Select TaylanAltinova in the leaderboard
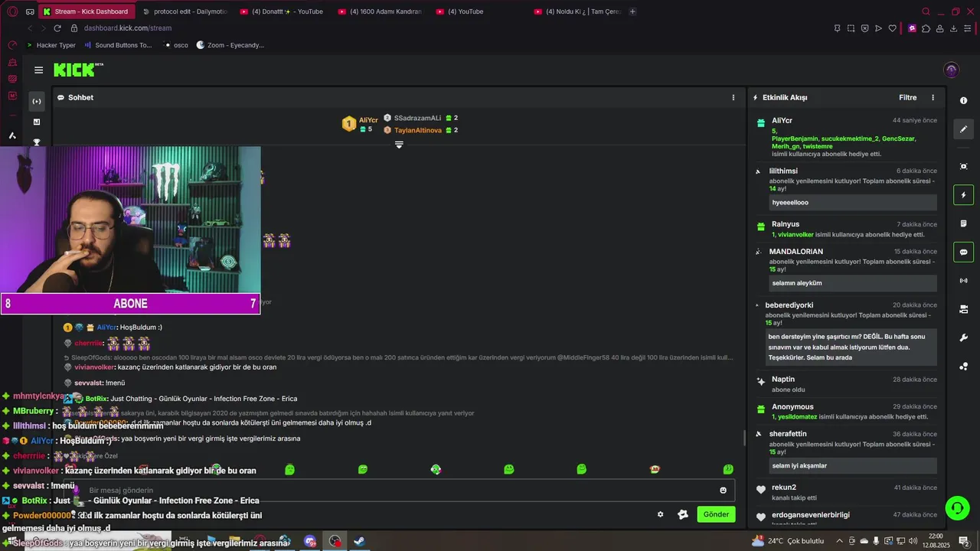This screenshot has height=551, width=980. [418, 130]
